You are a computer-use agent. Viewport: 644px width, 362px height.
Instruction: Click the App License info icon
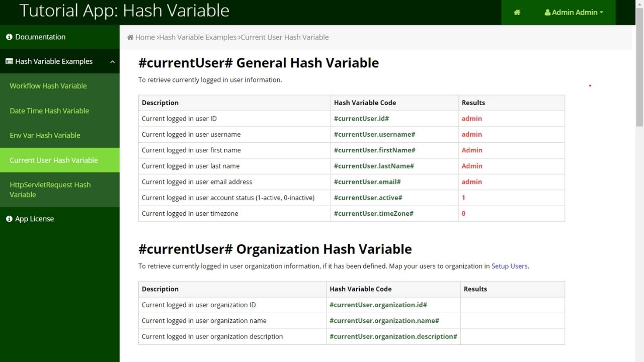coord(9,219)
